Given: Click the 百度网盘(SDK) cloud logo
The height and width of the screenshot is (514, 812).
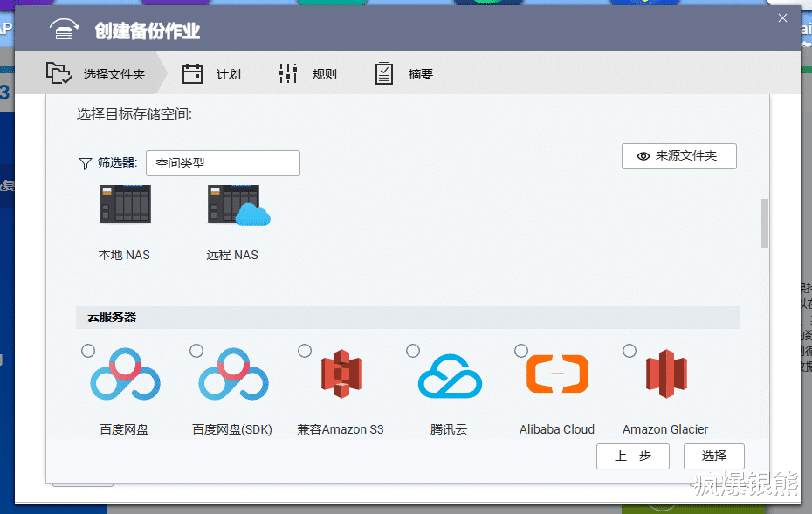Looking at the screenshot, I should point(233,374).
